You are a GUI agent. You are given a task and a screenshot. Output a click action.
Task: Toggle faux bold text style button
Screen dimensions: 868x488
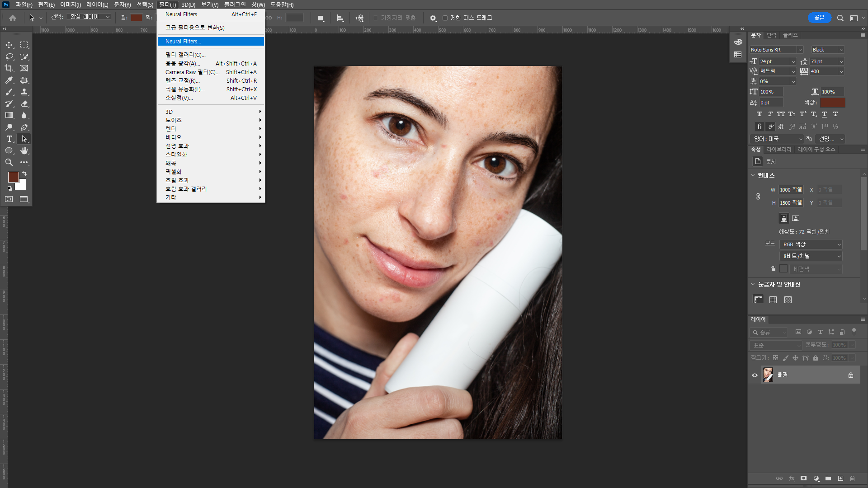[x=759, y=114]
